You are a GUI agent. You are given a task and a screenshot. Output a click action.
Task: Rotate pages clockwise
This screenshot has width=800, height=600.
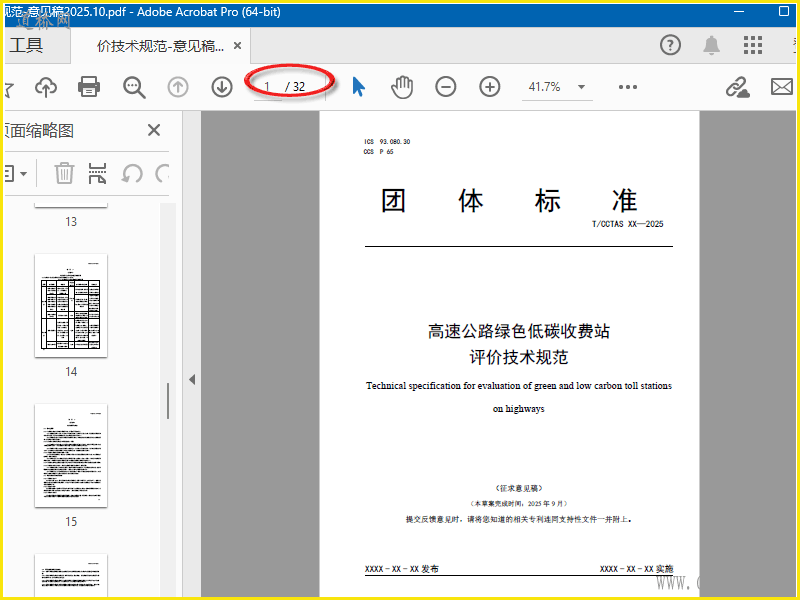coord(162,174)
